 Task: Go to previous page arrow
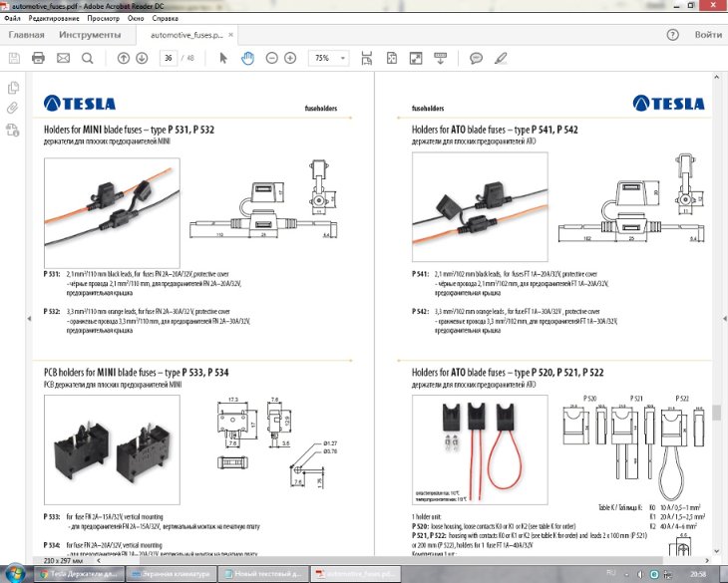tap(123, 58)
